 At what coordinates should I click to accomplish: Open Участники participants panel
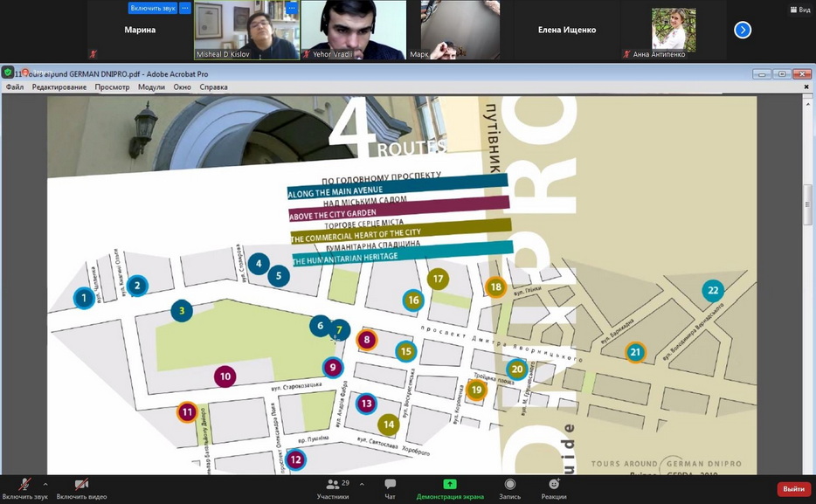pyautogui.click(x=333, y=489)
